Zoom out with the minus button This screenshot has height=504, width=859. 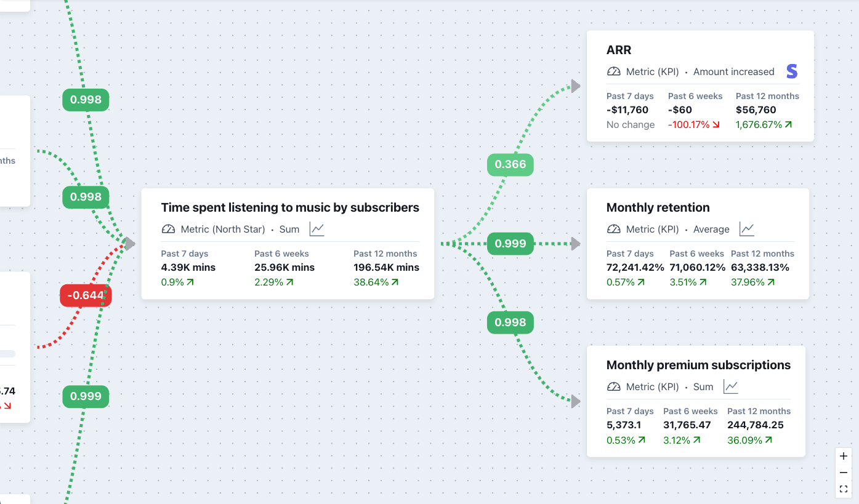click(x=844, y=473)
